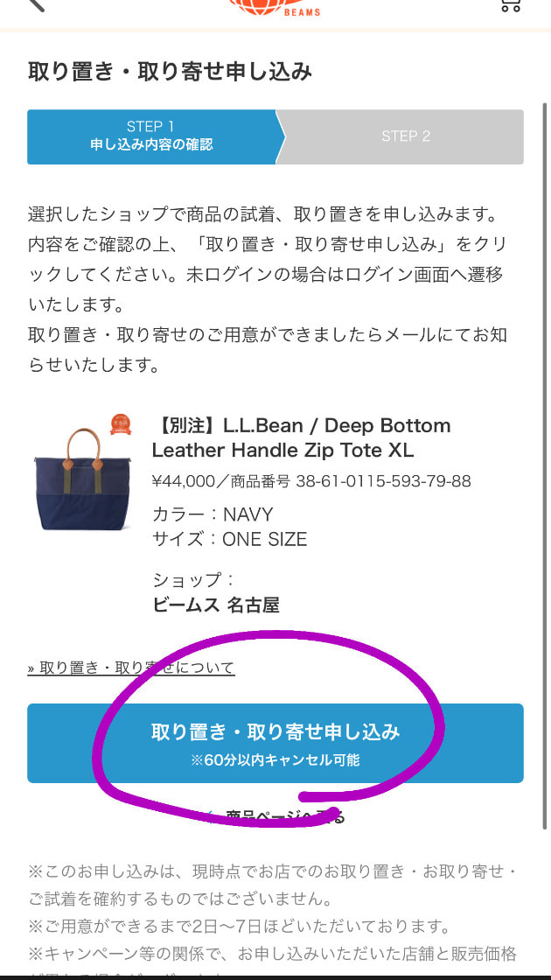Tap the shop name ビームス 名古屋
The width and height of the screenshot is (551, 980).
point(215,605)
